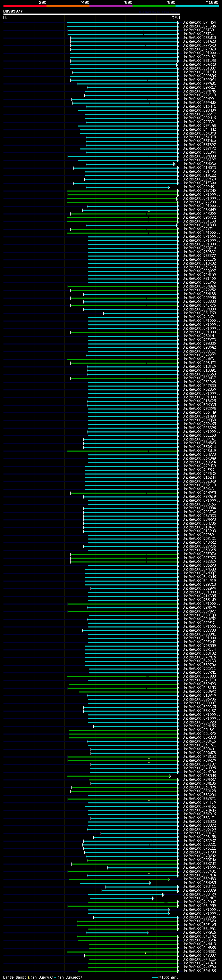Select hit label UniRef100_Q3UK56
This screenshot has height=980, width=222.
coord(199,504)
